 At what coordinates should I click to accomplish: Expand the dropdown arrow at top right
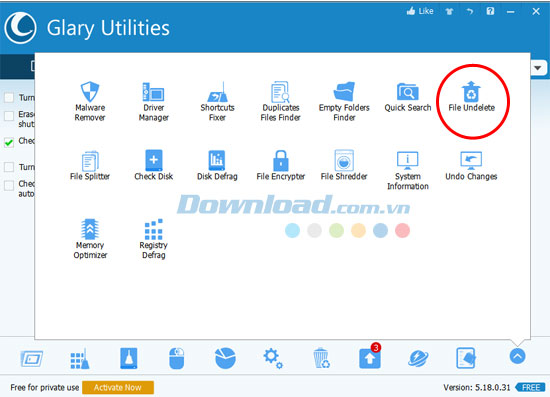pos(538,68)
